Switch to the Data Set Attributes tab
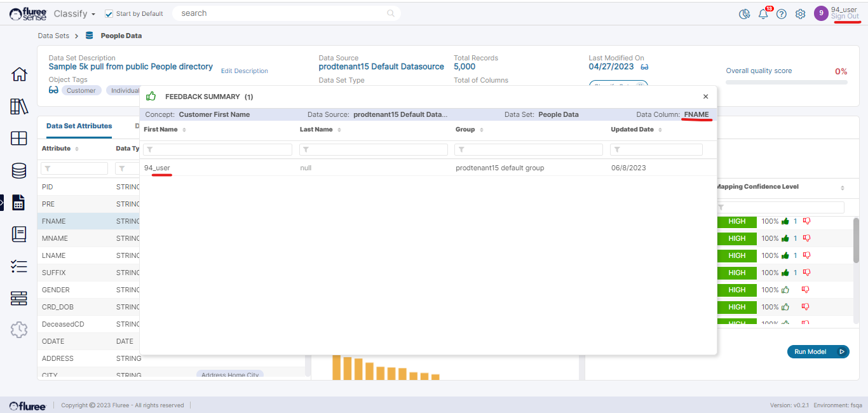This screenshot has width=868, height=413. tap(79, 126)
